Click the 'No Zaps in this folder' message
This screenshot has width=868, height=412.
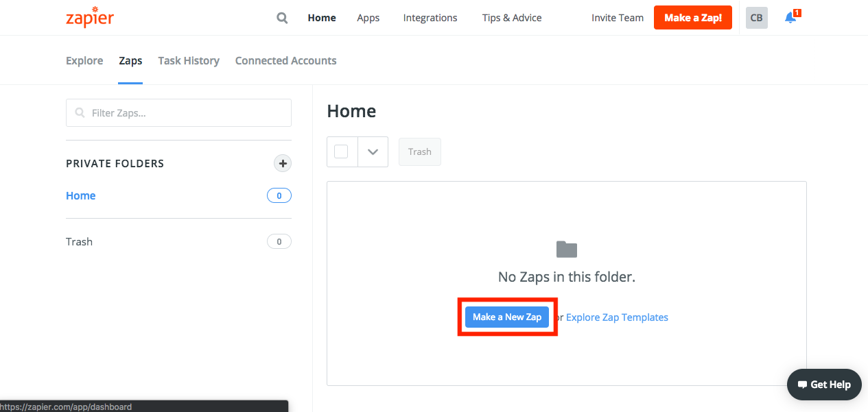(x=567, y=277)
